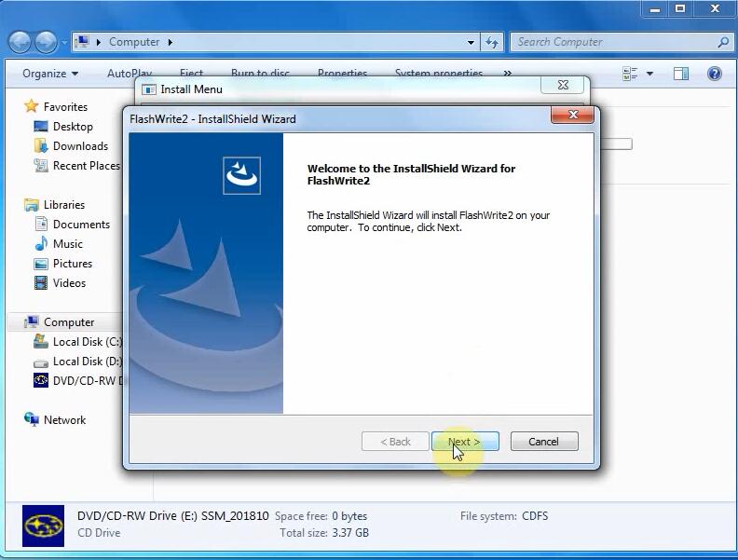The width and height of the screenshot is (738, 560).
Task: Expand arrow after Computer in address bar
Action: point(170,42)
